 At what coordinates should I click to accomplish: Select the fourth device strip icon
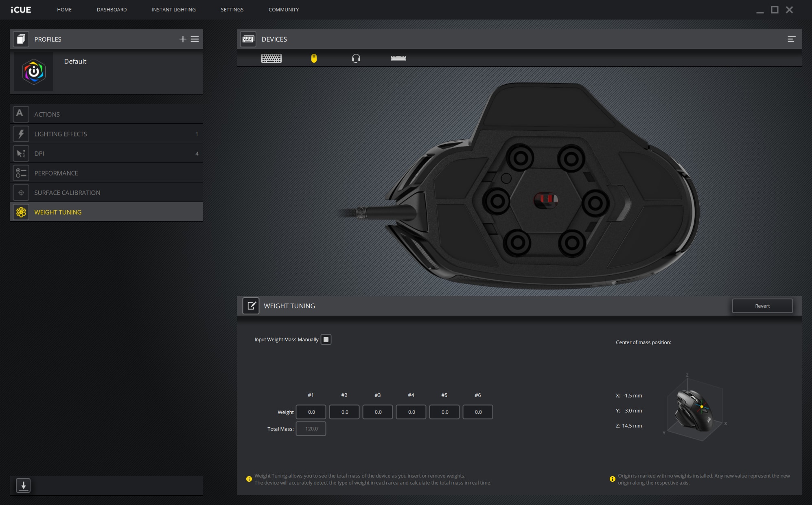coord(398,58)
